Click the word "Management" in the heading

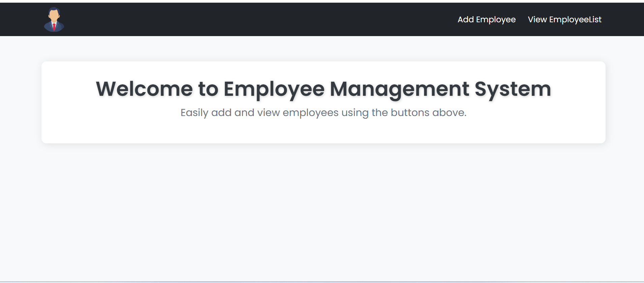point(399,89)
